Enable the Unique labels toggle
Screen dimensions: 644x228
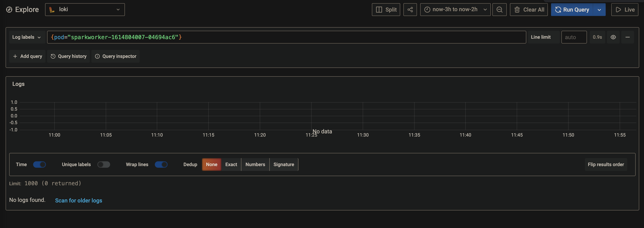coord(104,165)
